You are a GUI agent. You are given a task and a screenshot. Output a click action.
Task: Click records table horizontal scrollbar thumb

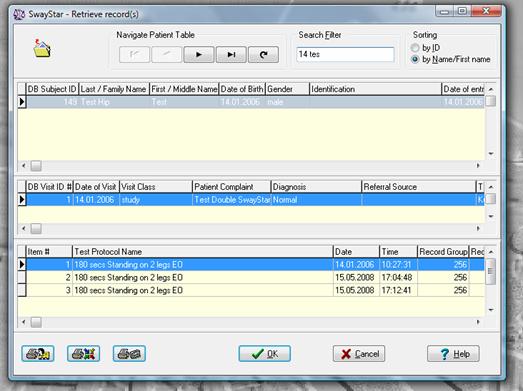pyautogui.click(x=36, y=322)
